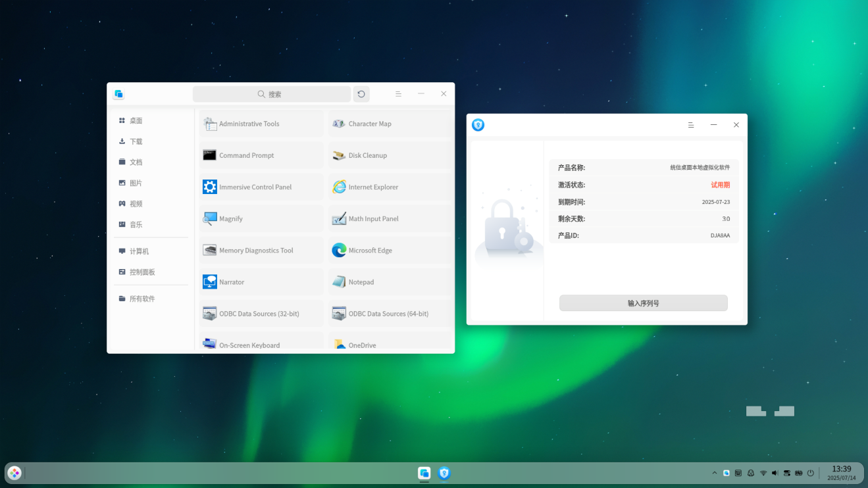
Task: Click the 输入序列号 button
Action: [643, 303]
